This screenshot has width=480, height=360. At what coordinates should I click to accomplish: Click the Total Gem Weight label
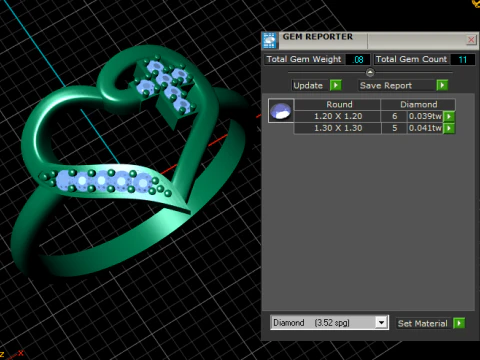304,59
